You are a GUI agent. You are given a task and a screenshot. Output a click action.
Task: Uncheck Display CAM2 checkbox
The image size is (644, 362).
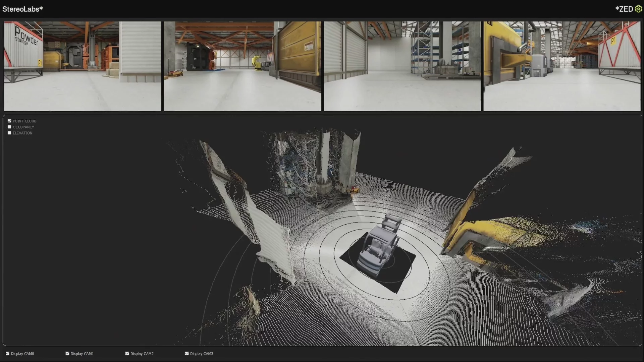127,353
